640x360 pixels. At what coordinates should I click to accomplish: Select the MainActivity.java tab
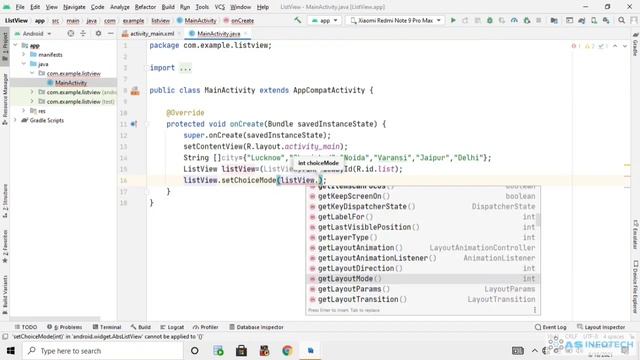pyautogui.click(x=218, y=33)
